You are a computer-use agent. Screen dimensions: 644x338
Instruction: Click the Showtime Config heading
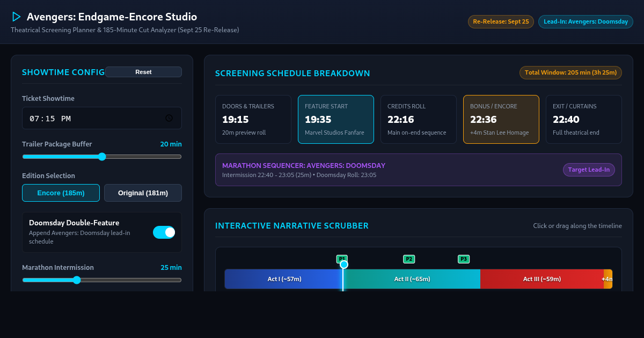tap(63, 72)
